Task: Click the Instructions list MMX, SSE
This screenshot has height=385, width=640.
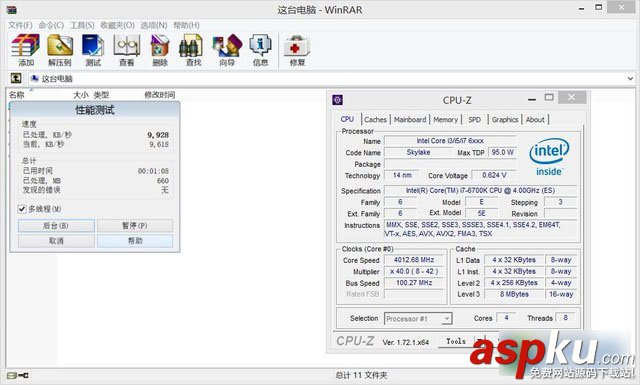Action: tap(481, 229)
